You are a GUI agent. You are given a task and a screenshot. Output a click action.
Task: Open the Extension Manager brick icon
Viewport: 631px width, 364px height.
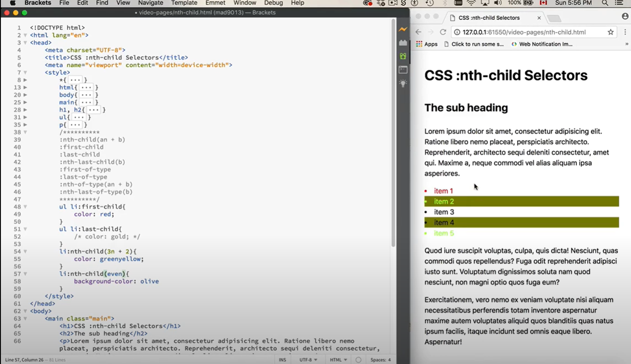pyautogui.click(x=403, y=43)
